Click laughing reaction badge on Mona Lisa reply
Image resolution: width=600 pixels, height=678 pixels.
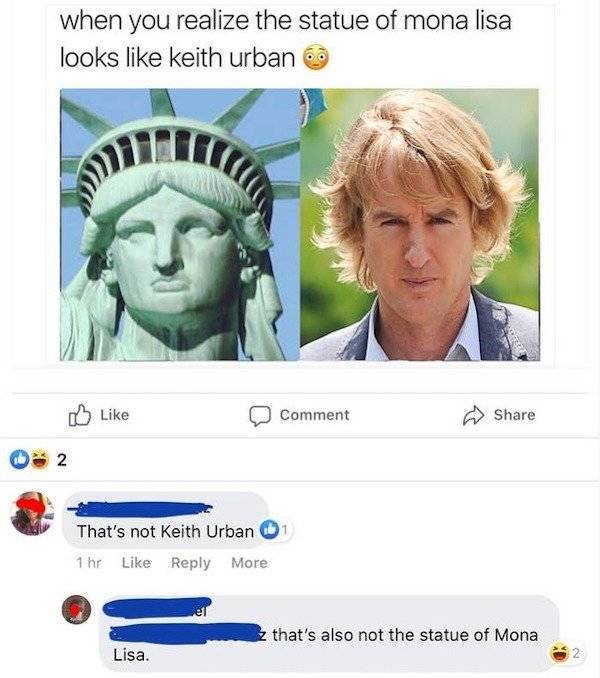[559, 653]
